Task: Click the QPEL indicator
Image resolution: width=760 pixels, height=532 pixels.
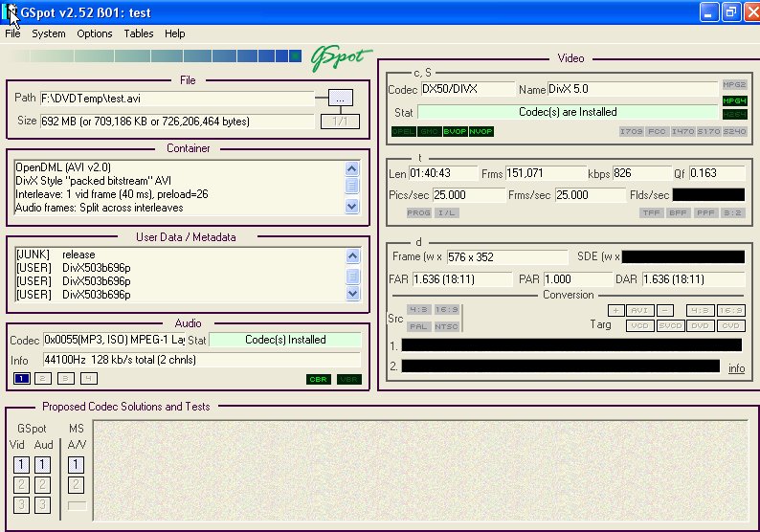Action: point(403,131)
